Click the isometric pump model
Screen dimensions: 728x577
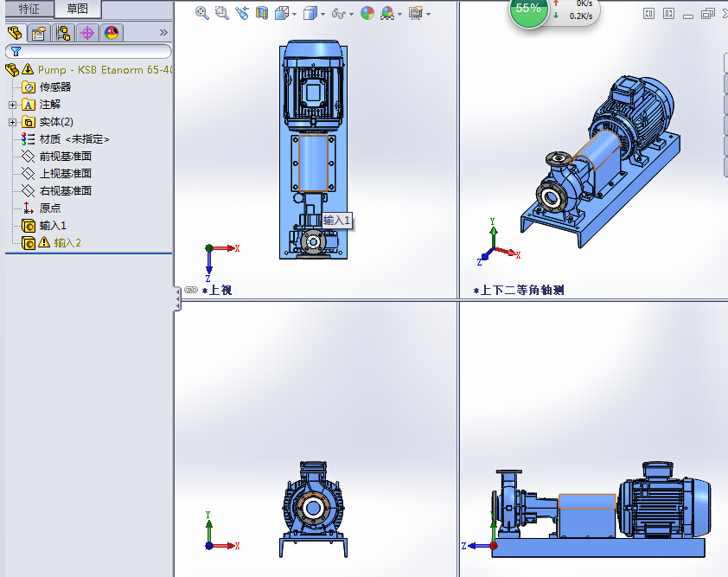(600, 162)
